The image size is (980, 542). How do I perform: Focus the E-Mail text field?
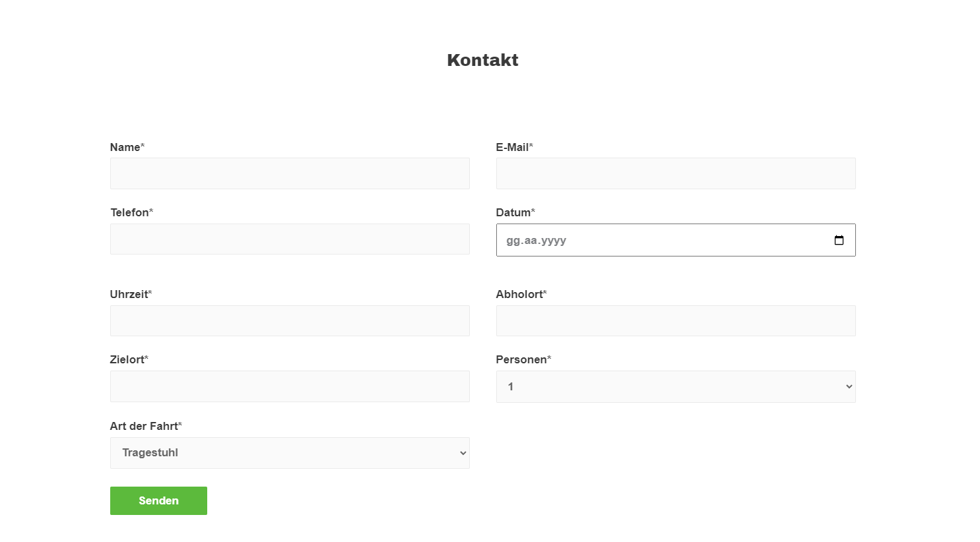(676, 173)
